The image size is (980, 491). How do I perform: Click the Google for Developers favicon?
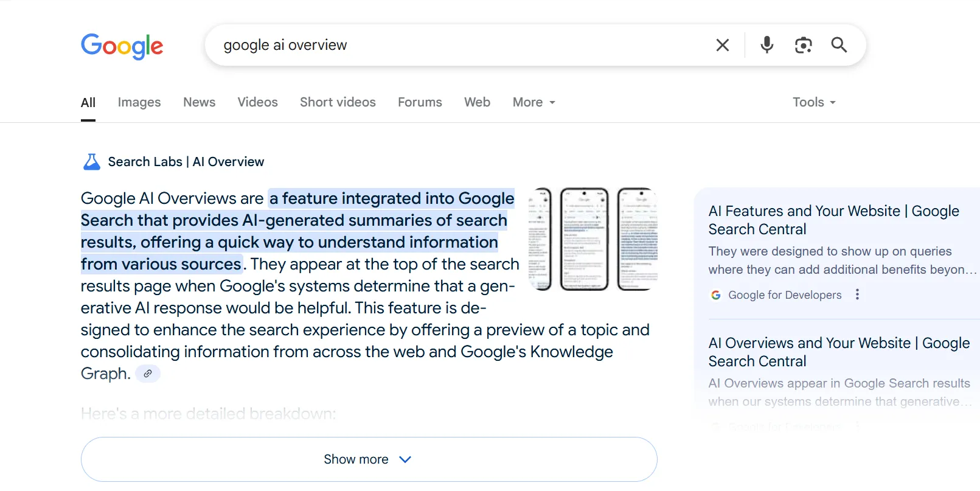pyautogui.click(x=716, y=295)
